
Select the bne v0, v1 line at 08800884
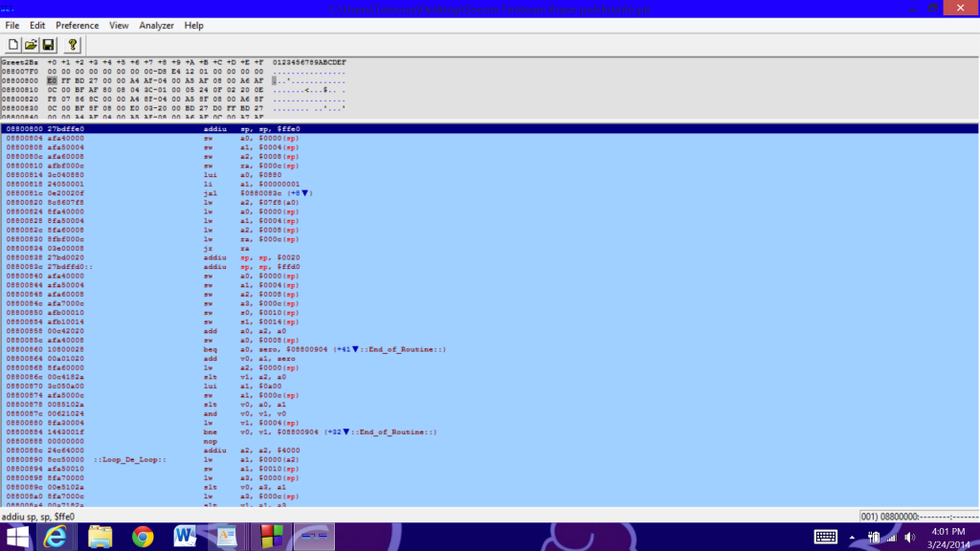coord(489,431)
